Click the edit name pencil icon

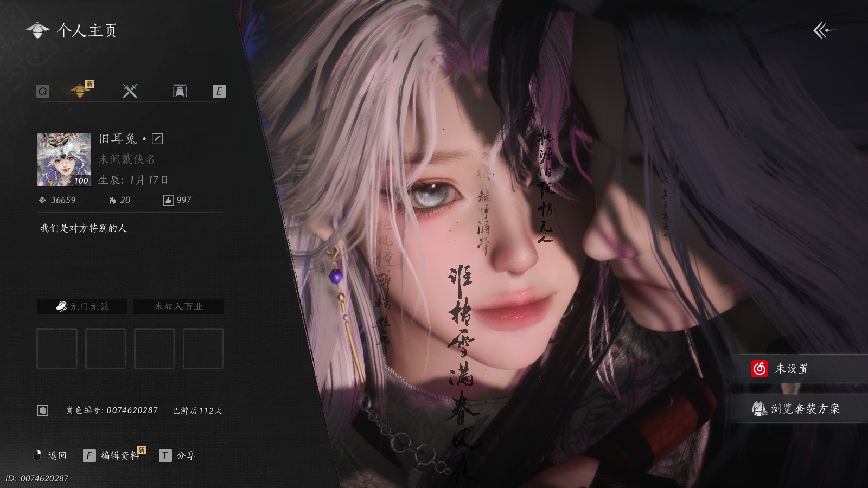click(x=157, y=139)
